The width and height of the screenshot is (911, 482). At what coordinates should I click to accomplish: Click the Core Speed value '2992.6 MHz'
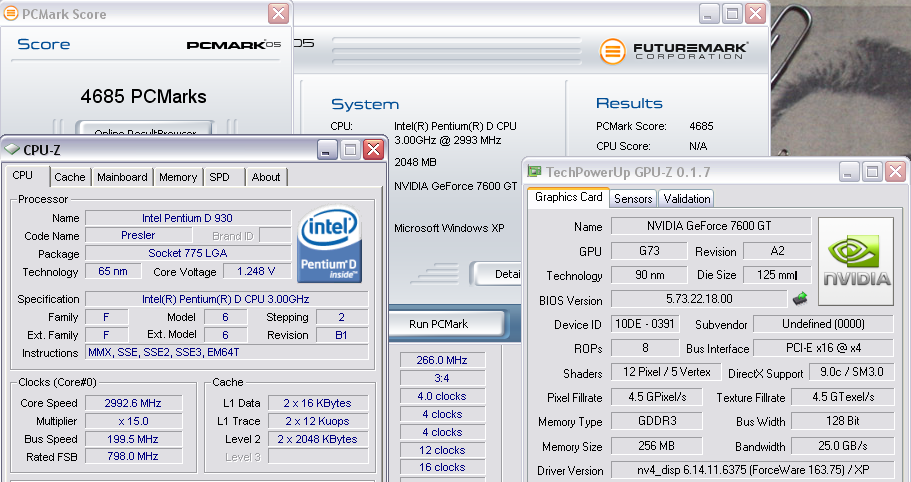[x=134, y=403]
